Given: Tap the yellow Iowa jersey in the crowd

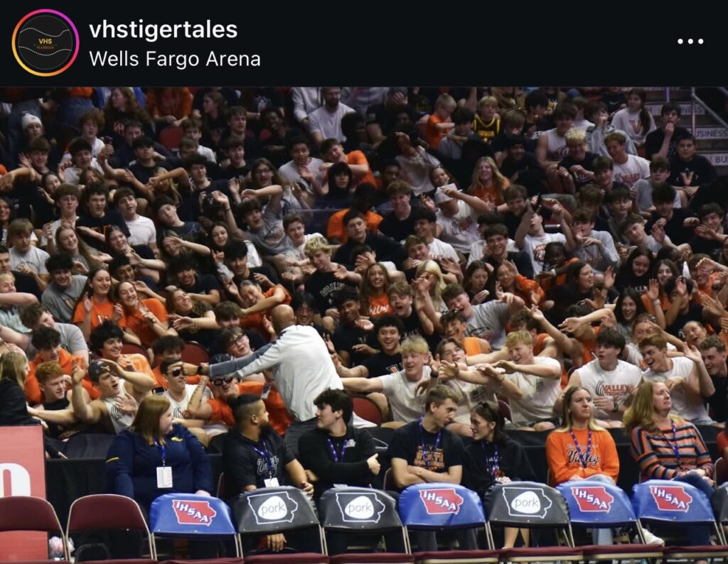Looking at the screenshot, I should tap(486, 125).
